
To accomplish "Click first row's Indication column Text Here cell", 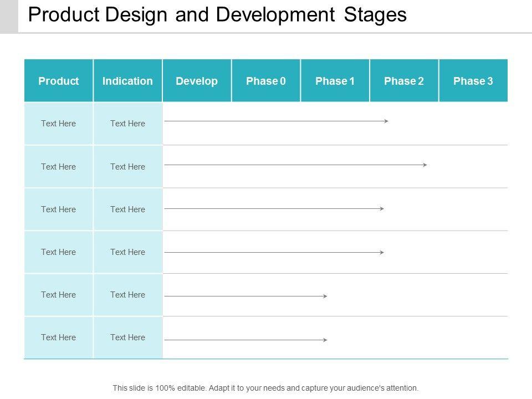I will [127, 124].
